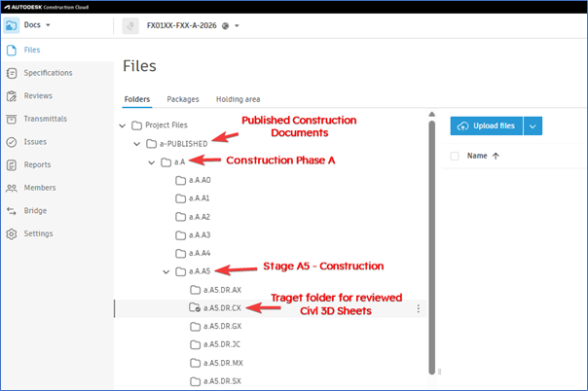Select the a.A.A4 folder icon

[180, 254]
